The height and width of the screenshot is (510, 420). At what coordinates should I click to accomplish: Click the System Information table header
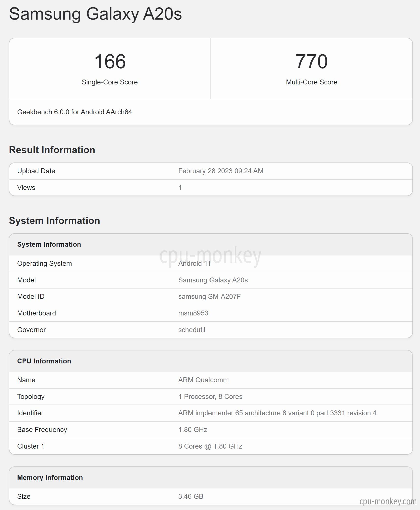(49, 244)
